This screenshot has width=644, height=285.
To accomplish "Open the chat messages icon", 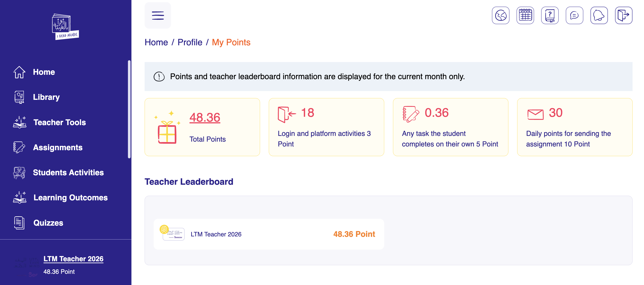I will coord(574,16).
